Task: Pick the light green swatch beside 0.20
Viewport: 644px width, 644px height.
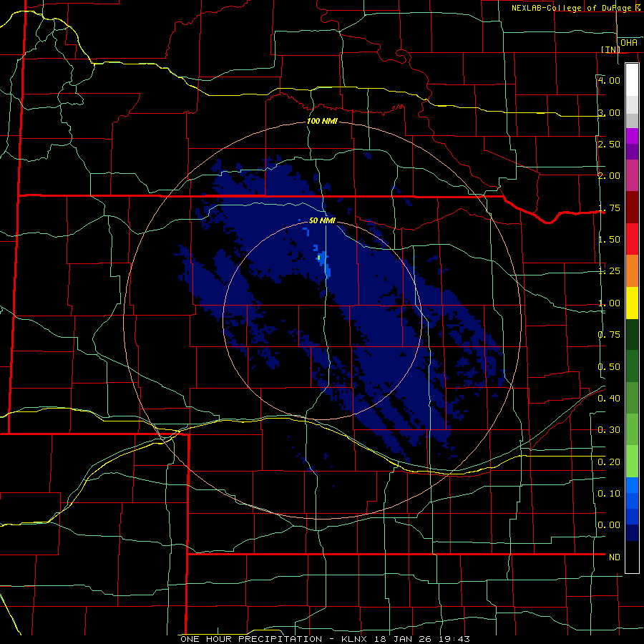Action: 632,462
